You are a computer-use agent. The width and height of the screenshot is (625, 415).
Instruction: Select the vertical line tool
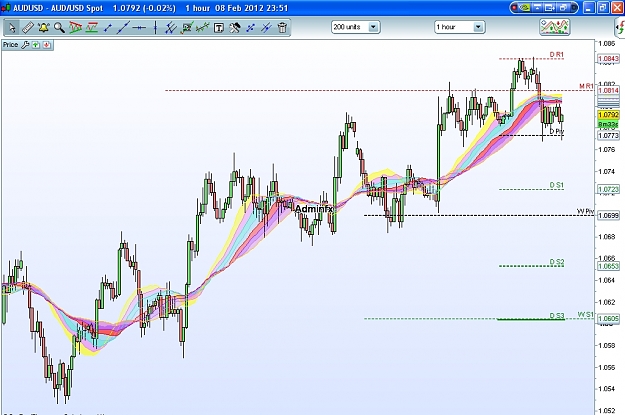(x=155, y=28)
